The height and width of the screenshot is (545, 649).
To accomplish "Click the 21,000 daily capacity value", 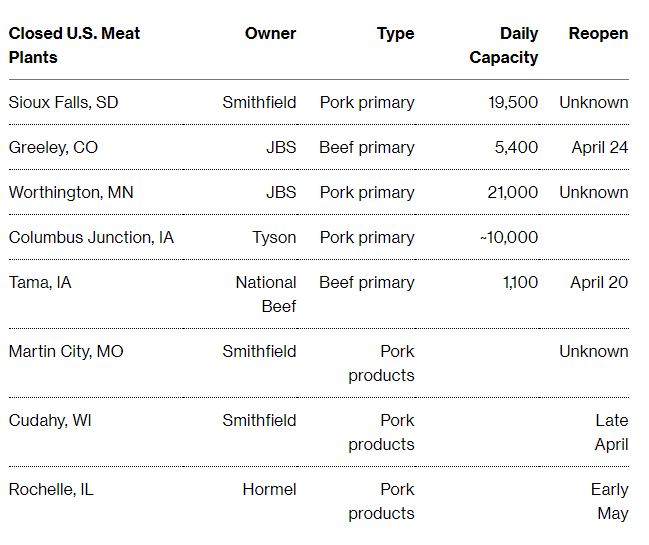I will point(513,192).
